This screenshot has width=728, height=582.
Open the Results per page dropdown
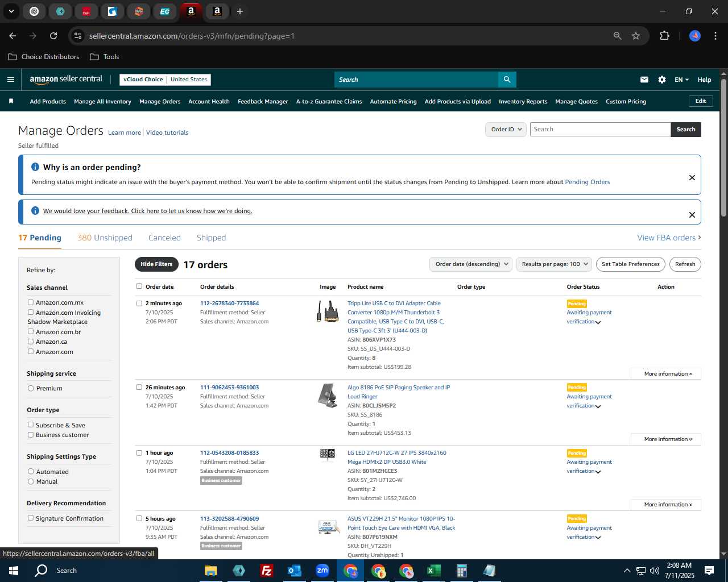click(x=554, y=264)
